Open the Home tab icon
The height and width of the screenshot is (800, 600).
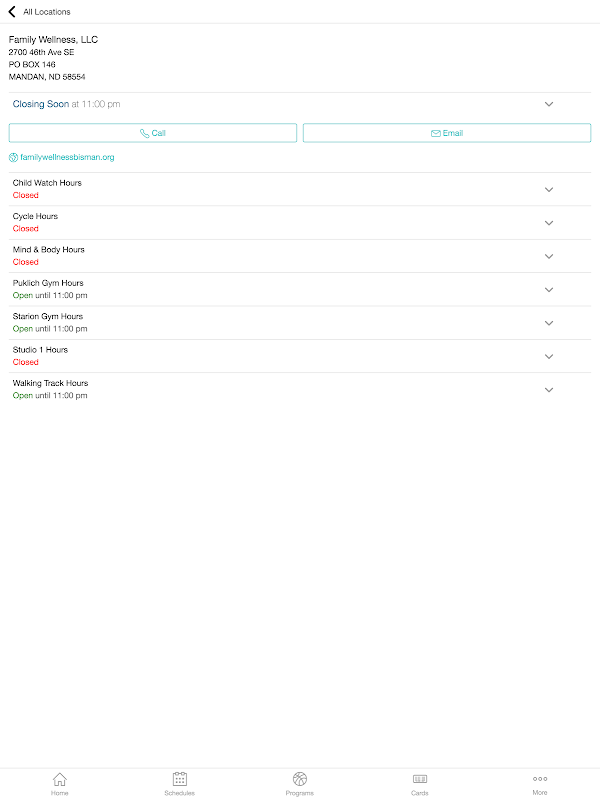(60, 779)
